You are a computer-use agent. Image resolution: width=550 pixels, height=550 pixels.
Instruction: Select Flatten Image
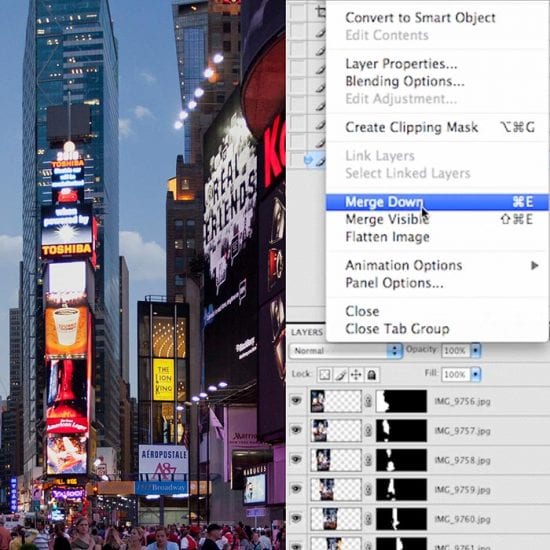[387, 237]
